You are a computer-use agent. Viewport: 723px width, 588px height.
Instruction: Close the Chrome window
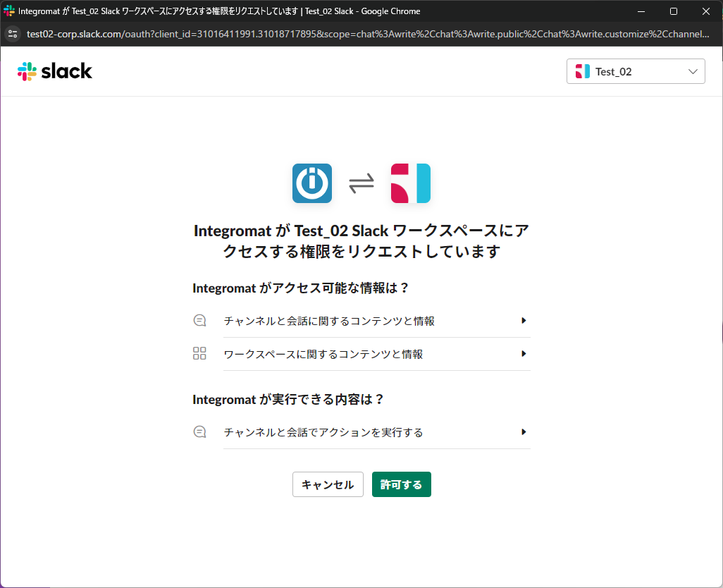(706, 11)
